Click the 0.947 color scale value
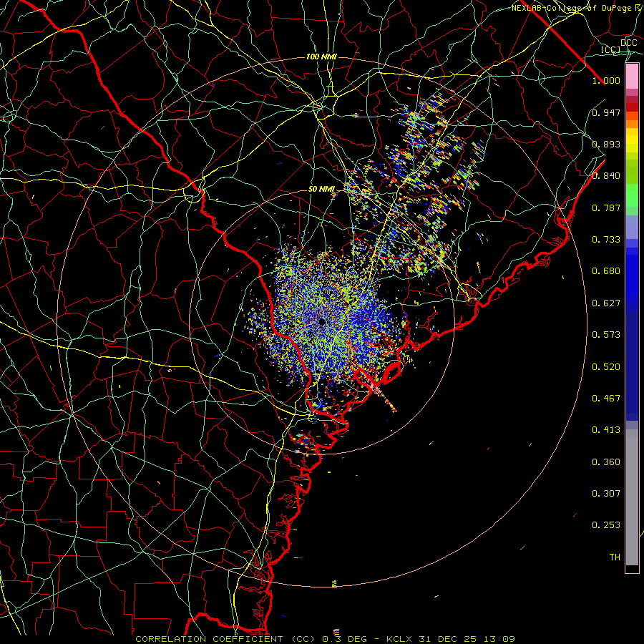Image resolution: width=644 pixels, height=644 pixels. 606,112
